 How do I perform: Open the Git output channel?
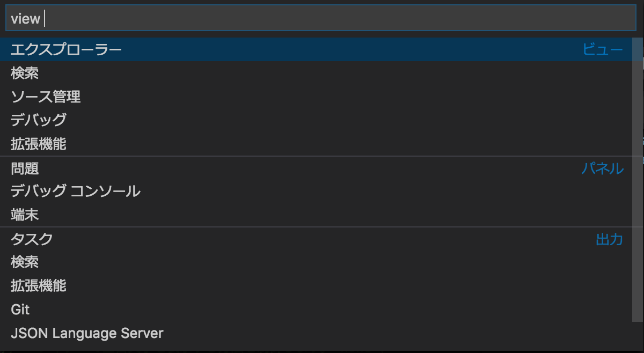[x=20, y=310]
